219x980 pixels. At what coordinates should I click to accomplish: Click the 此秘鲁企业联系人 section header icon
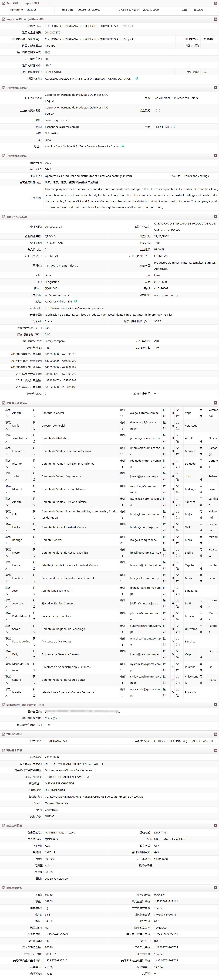click(4, 403)
